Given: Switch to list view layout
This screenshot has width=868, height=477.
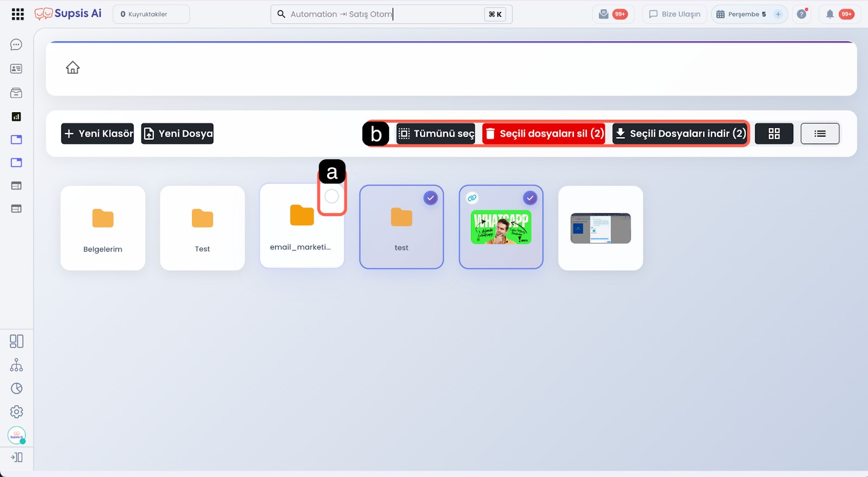Looking at the screenshot, I should click(x=820, y=134).
